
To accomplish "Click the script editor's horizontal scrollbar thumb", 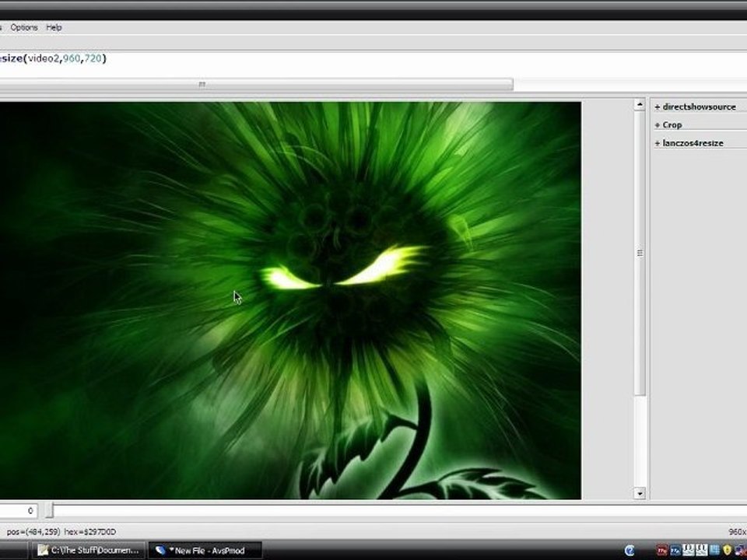I will (256, 84).
